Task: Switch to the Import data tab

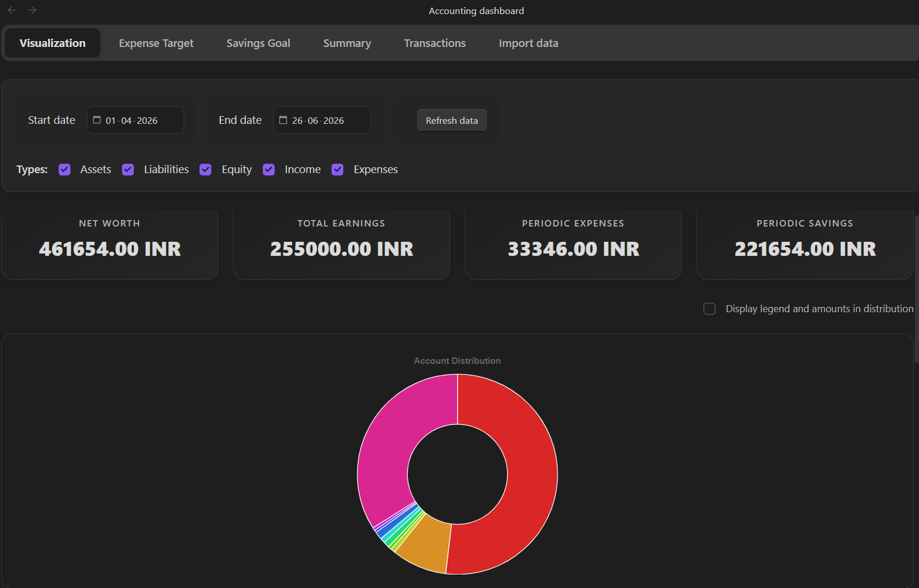Action: pyautogui.click(x=528, y=43)
